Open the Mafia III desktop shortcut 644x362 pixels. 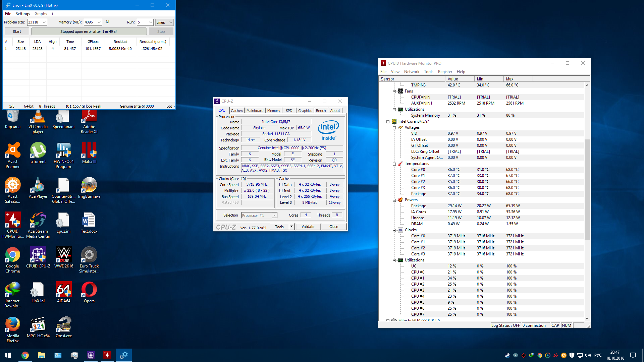pos(89,151)
